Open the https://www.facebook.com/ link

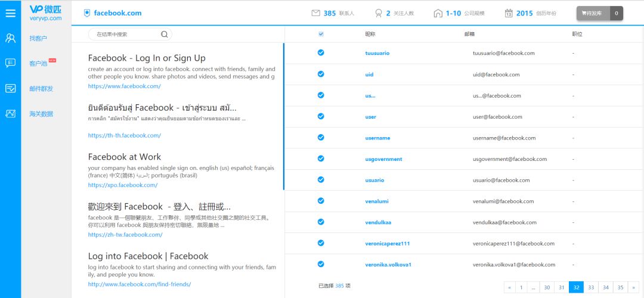124,86
